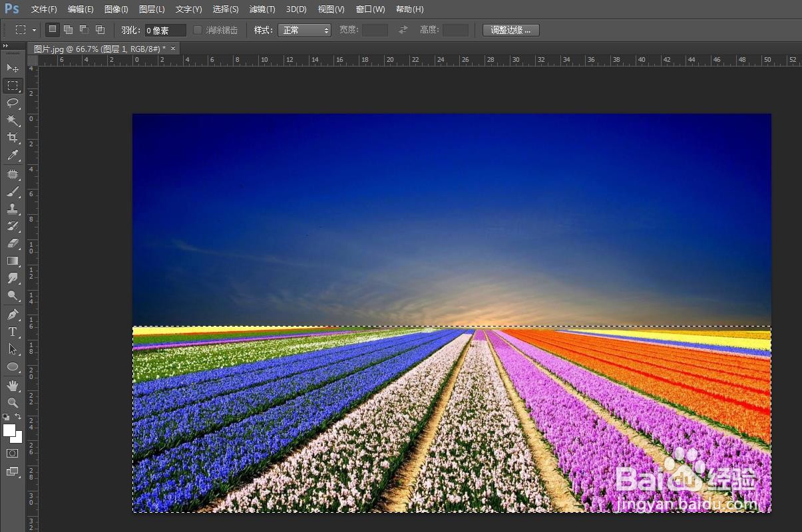Select the Pen tool
Screen dimensions: 802x532
point(13,315)
